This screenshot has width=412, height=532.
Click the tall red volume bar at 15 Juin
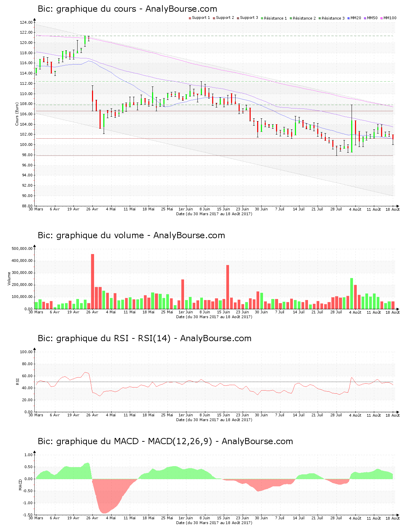(228, 287)
